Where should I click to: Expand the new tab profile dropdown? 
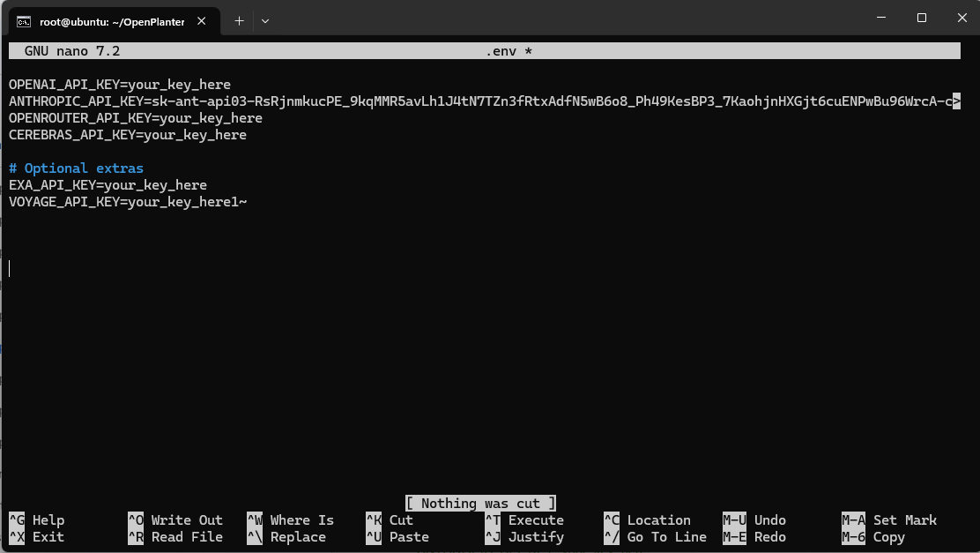click(x=265, y=20)
